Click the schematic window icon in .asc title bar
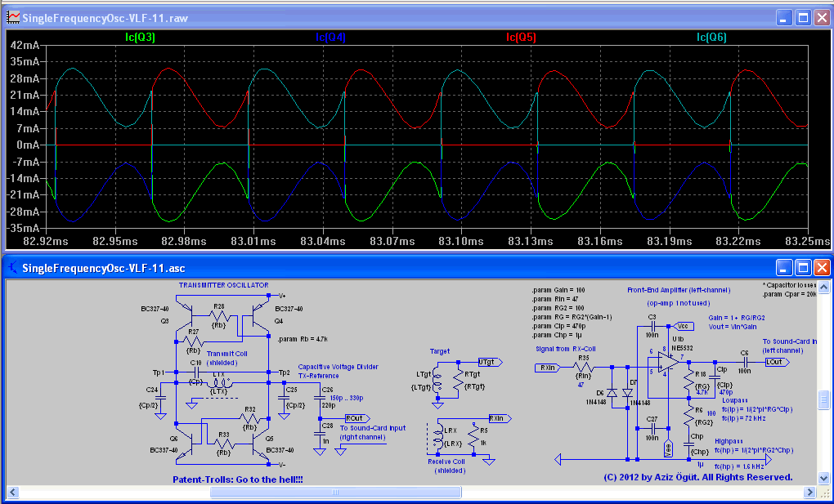This screenshot has width=834, height=504. (14, 267)
